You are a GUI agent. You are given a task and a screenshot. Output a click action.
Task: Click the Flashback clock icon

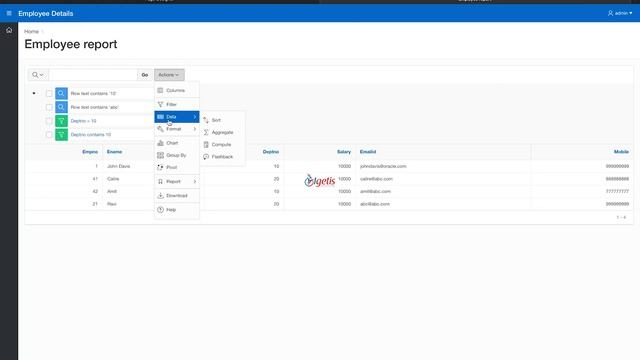(x=206, y=157)
